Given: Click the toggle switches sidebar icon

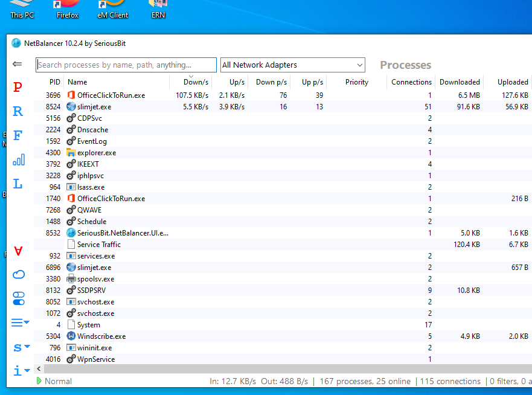Looking at the screenshot, I should 19,298.
